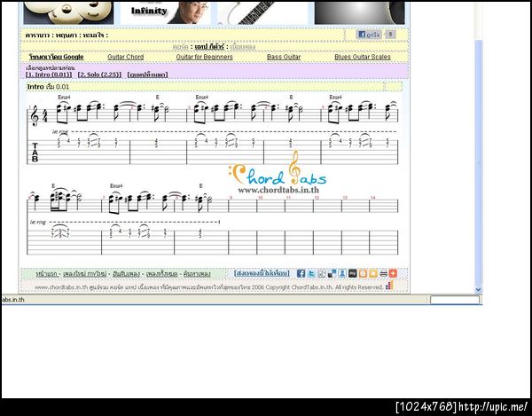Click the last footer navigation link
532x416 pixels.
197,274
